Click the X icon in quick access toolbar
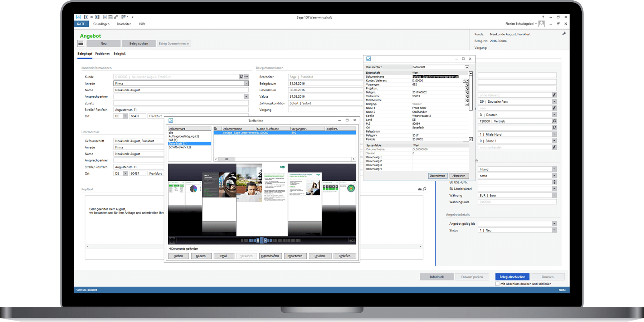 pyautogui.click(x=92, y=17)
